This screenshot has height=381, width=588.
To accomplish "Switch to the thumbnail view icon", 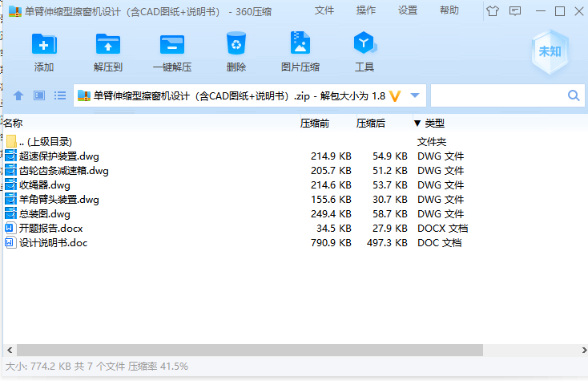I will coord(39,95).
